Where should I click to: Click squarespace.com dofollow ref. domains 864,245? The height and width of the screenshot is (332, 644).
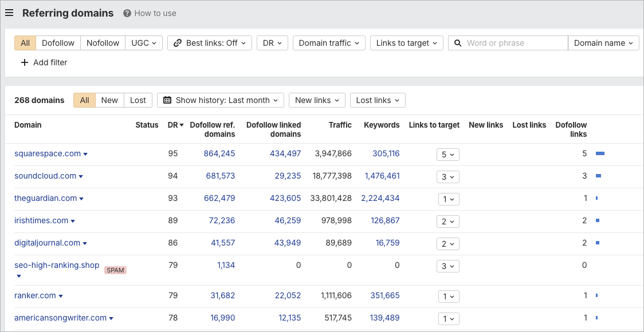[x=219, y=153]
